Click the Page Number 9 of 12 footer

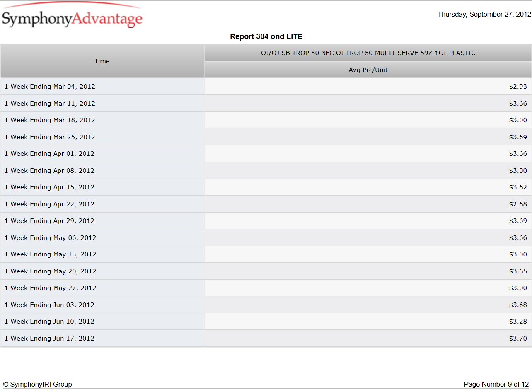click(496, 385)
